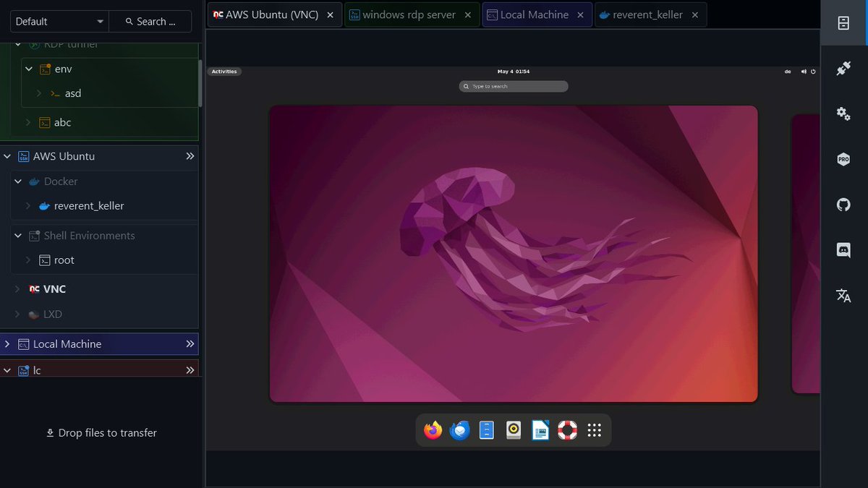This screenshot has width=868, height=488.
Task: Select the root shell environment entry
Action: point(64,260)
